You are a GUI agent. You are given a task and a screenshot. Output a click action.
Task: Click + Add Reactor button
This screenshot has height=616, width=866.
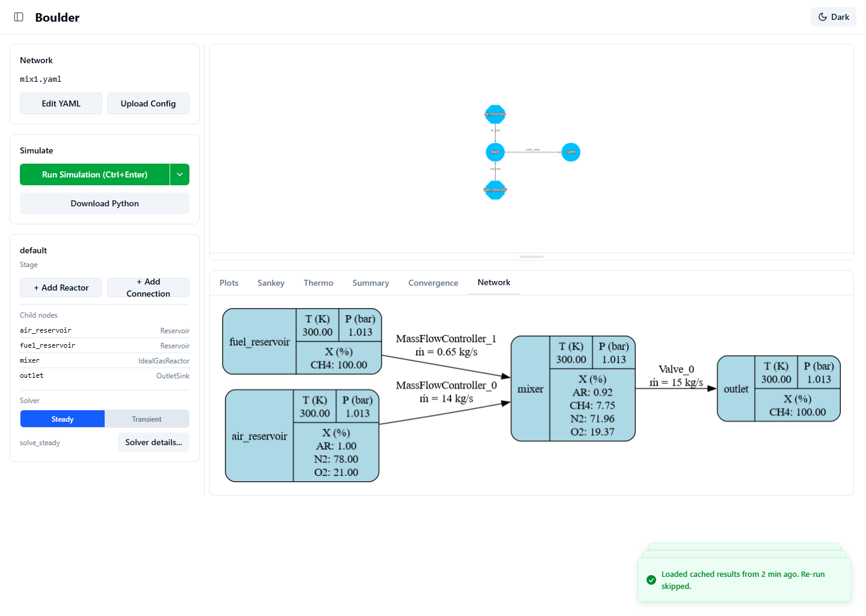(61, 288)
